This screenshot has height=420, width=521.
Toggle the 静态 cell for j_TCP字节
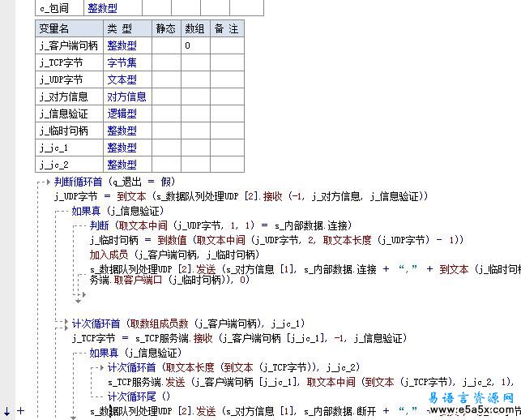tap(166, 62)
